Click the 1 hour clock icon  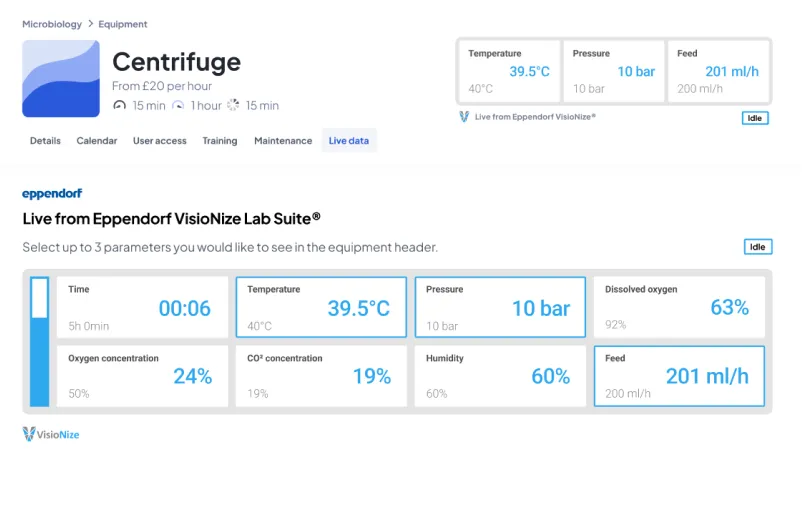pos(179,105)
